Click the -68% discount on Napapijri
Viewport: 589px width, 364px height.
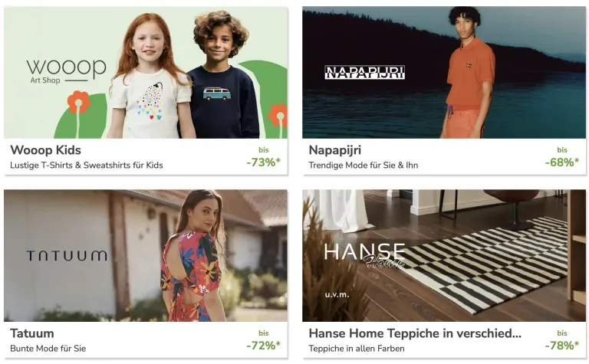pos(562,162)
